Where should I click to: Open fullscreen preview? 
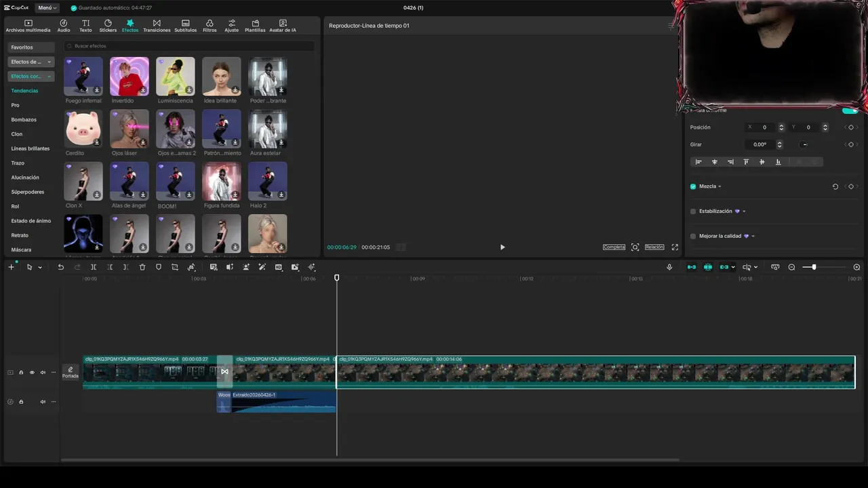675,247
